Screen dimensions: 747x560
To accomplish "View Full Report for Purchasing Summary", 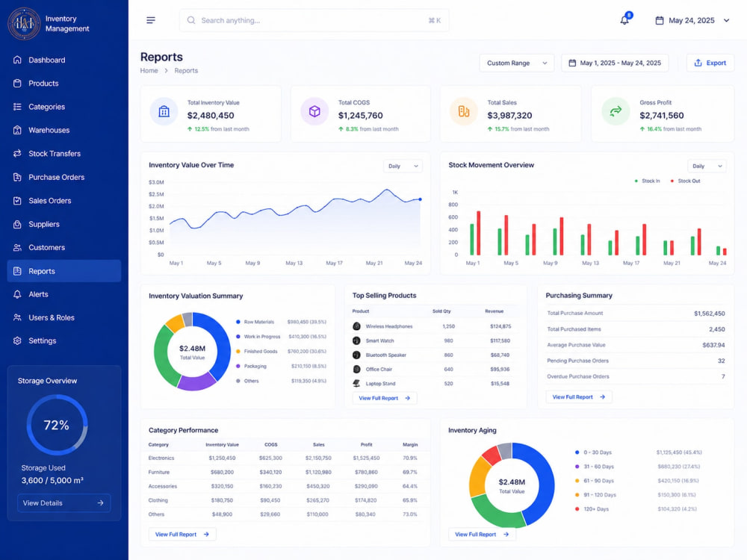I will (578, 396).
